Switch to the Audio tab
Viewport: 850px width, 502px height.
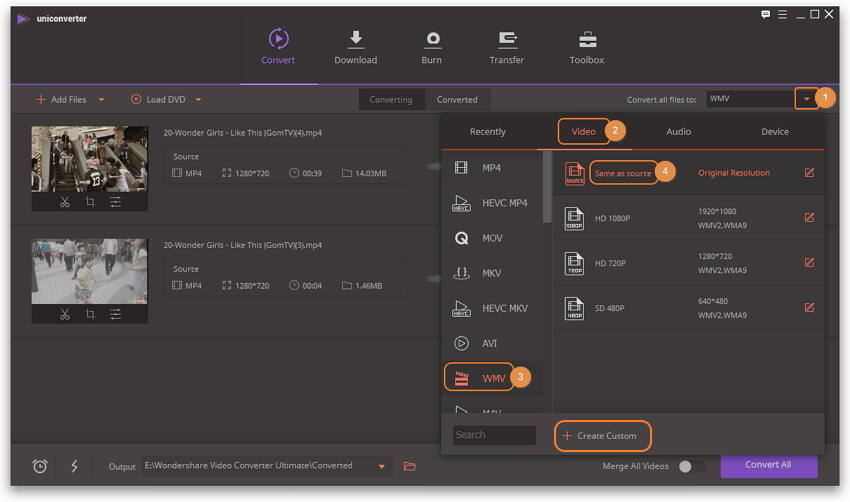pos(679,132)
